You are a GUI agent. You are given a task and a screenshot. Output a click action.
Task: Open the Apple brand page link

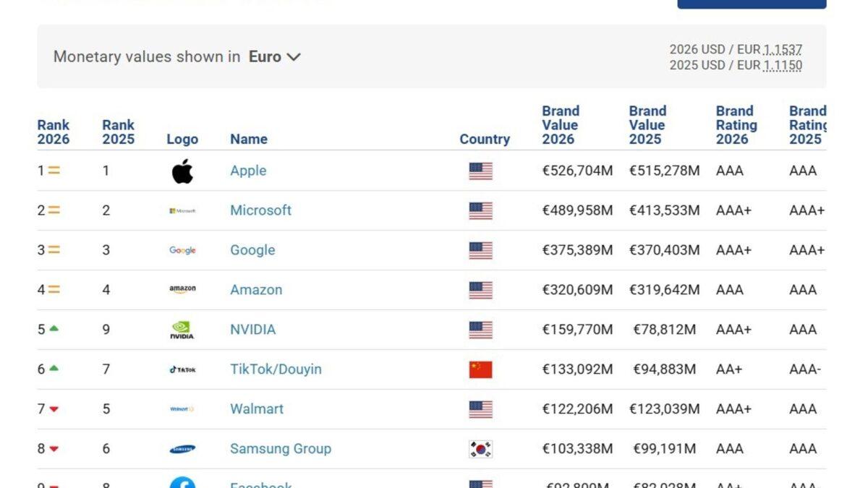coord(248,171)
